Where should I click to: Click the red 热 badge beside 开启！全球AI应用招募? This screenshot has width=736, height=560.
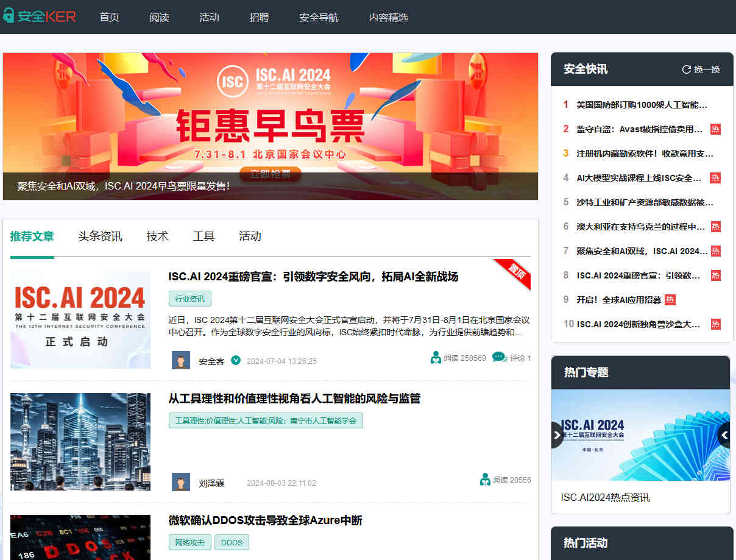click(670, 299)
